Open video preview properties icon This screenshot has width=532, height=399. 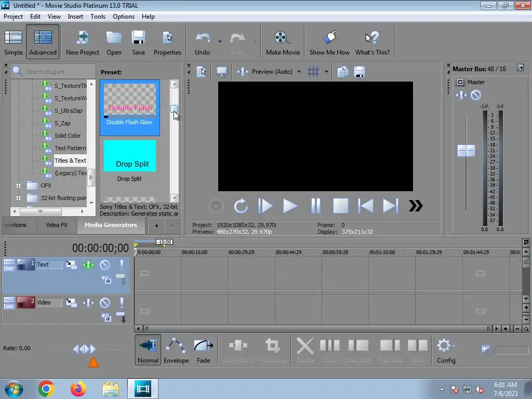[x=202, y=72]
